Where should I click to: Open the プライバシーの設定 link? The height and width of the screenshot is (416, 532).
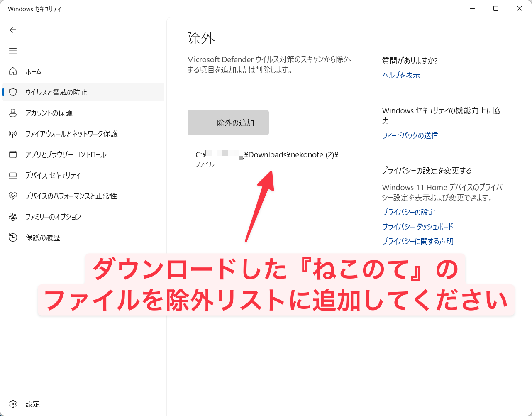pyautogui.click(x=409, y=212)
